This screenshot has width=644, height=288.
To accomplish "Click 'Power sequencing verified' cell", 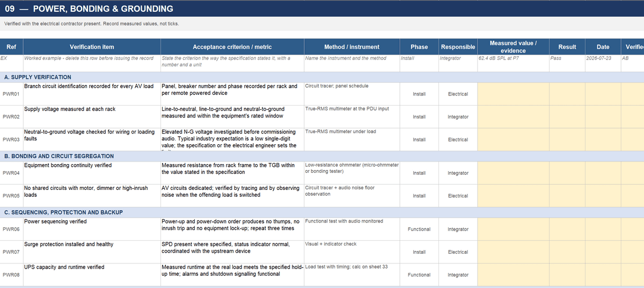I will click(92, 229).
